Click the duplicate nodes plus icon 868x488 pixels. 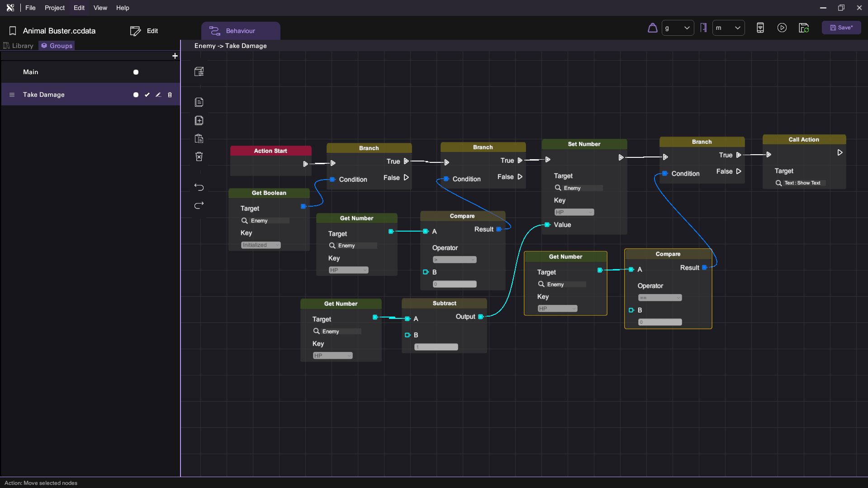(x=199, y=120)
